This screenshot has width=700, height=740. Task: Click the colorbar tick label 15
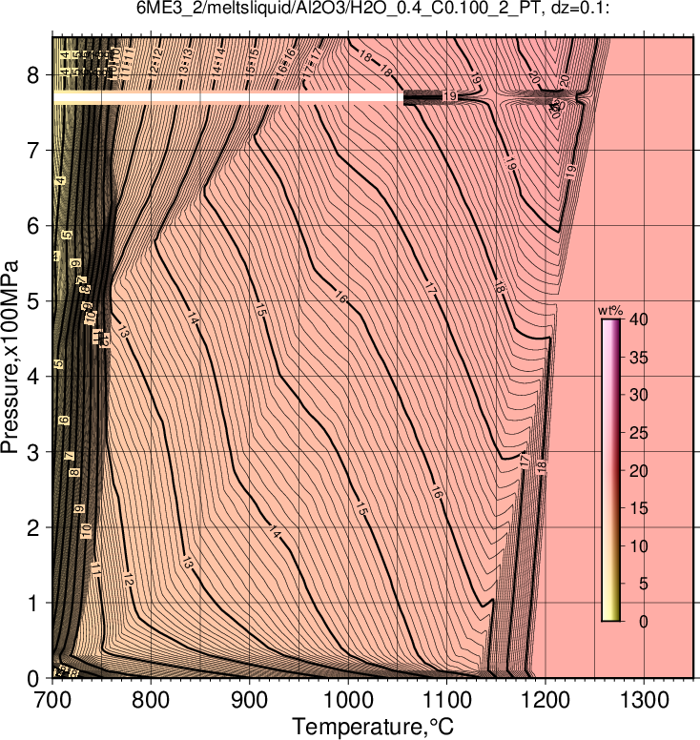[639, 508]
